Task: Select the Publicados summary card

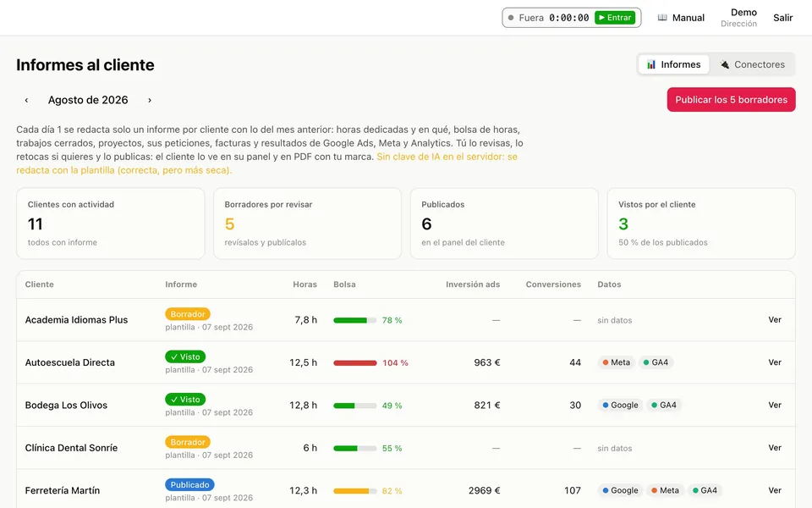Action: pyautogui.click(x=504, y=224)
